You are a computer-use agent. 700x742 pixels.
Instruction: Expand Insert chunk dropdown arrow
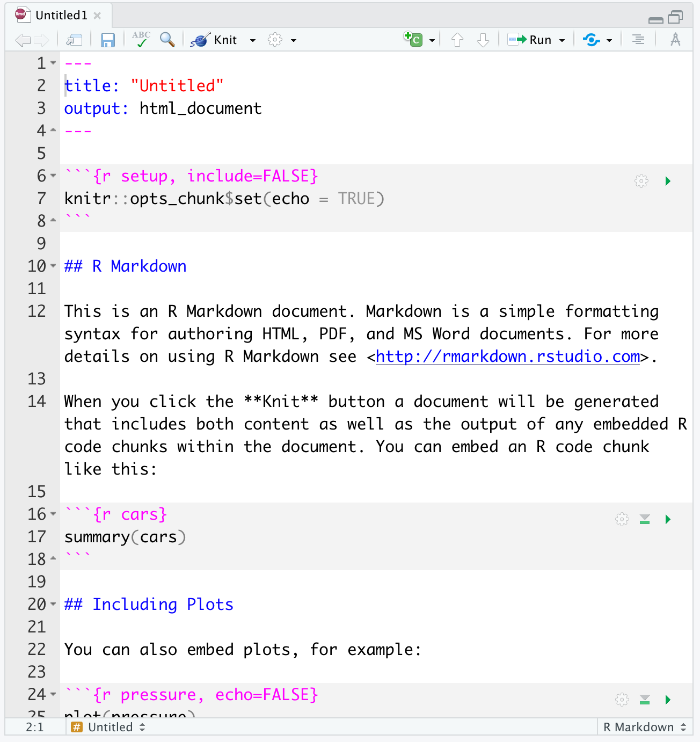[x=432, y=40]
